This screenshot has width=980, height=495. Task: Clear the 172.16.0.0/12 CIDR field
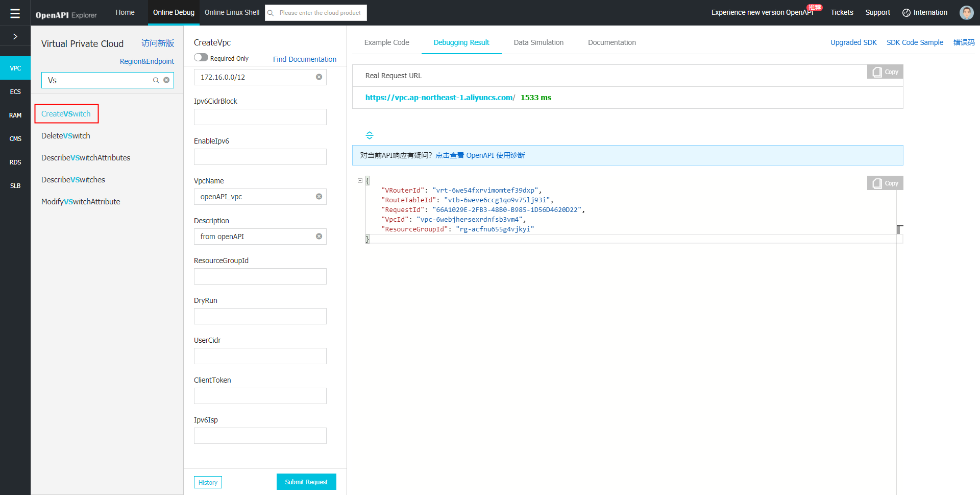tap(319, 77)
